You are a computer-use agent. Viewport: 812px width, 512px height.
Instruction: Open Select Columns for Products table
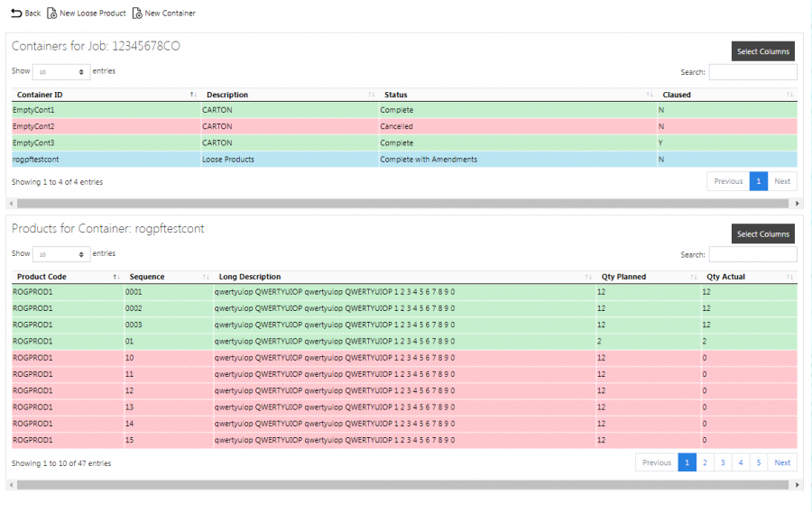tap(762, 233)
